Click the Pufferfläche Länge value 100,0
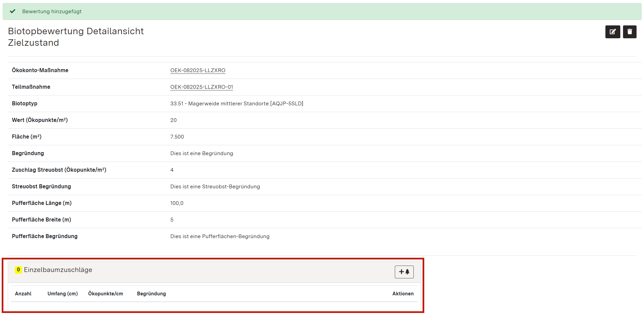The image size is (644, 315). [177, 203]
